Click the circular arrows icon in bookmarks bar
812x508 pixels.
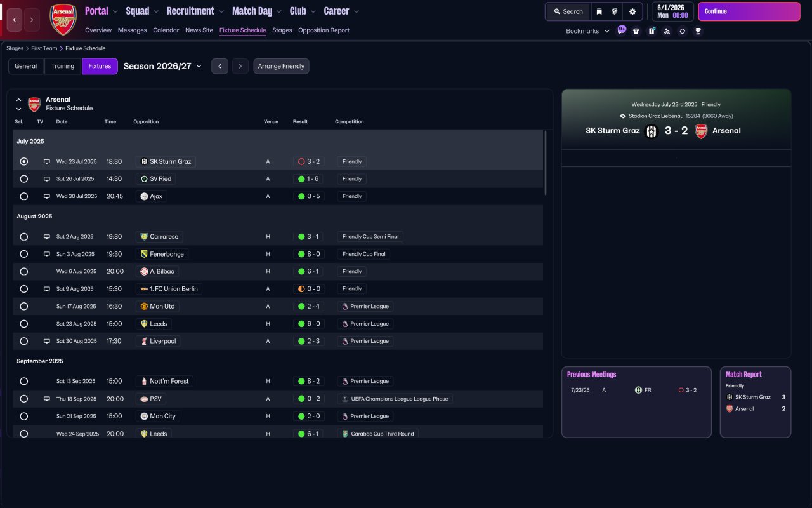[682, 31]
